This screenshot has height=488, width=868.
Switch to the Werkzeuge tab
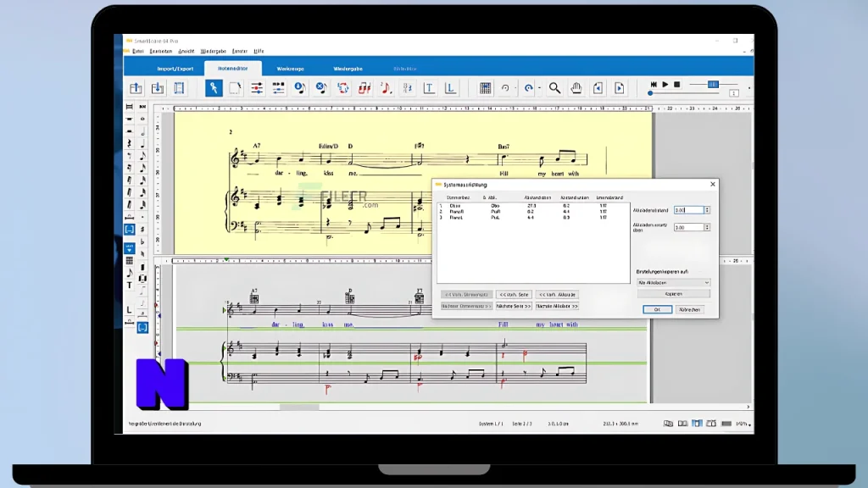[x=290, y=69]
